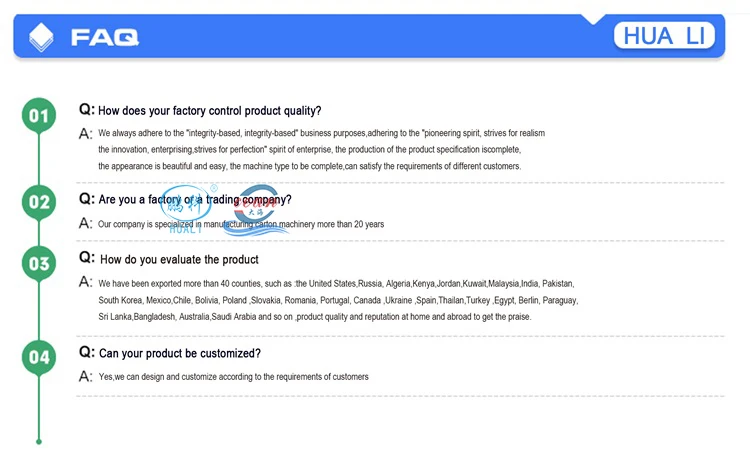Click the A: label of the customization answer
This screenshot has height=457, width=750.
click(x=86, y=377)
